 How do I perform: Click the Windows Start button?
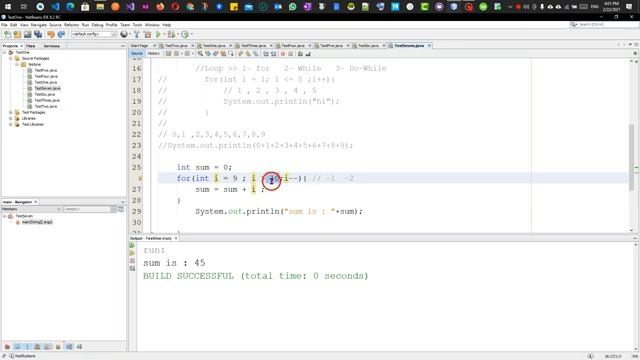tap(8, 7)
